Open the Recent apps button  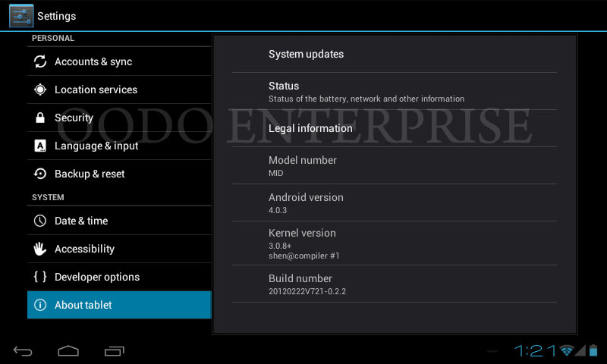[x=115, y=351]
